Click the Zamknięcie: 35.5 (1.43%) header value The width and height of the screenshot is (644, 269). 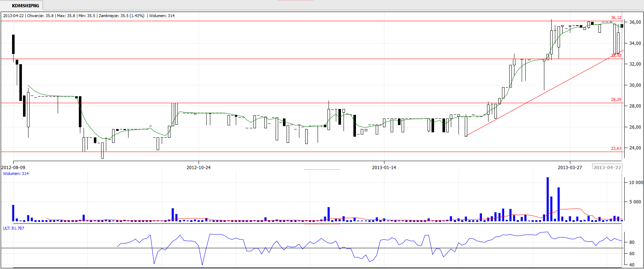[122, 16]
